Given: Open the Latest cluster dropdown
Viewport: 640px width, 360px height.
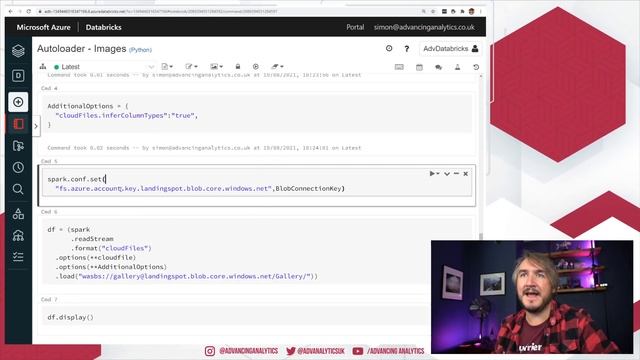Looking at the screenshot, I should pyautogui.click(x=104, y=67).
